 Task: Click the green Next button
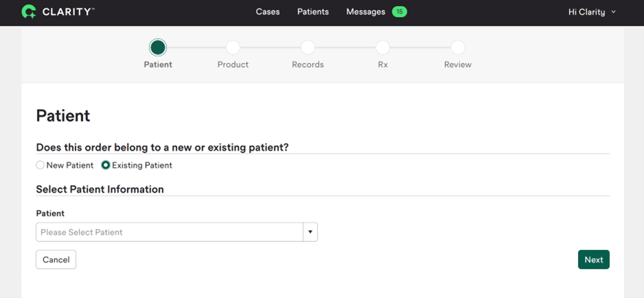593,259
